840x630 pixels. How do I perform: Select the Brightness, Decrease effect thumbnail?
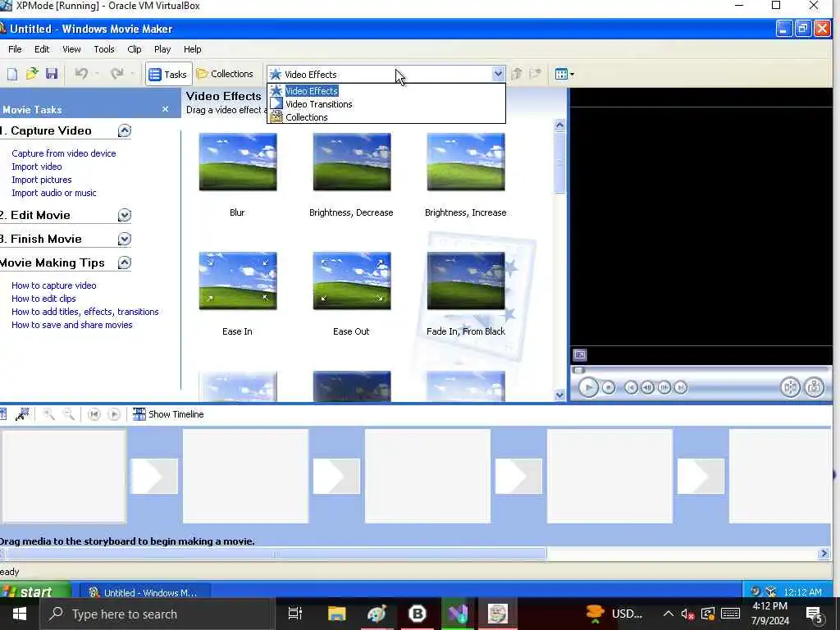click(352, 162)
